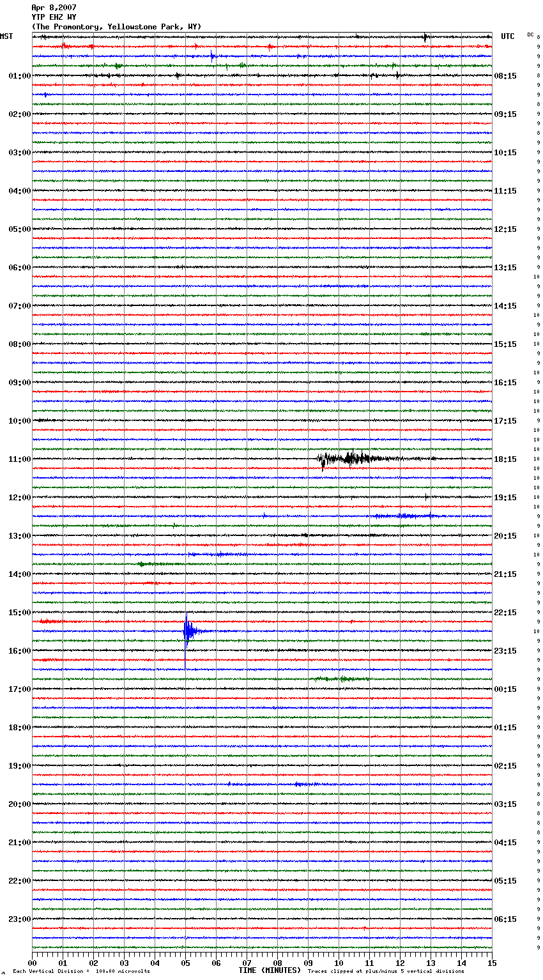Click the 16:15 UTC time label
This screenshot has height=980, width=543.
[505, 383]
